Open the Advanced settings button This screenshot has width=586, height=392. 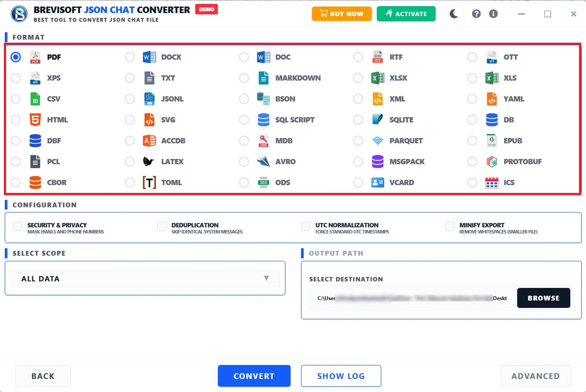coord(535,376)
